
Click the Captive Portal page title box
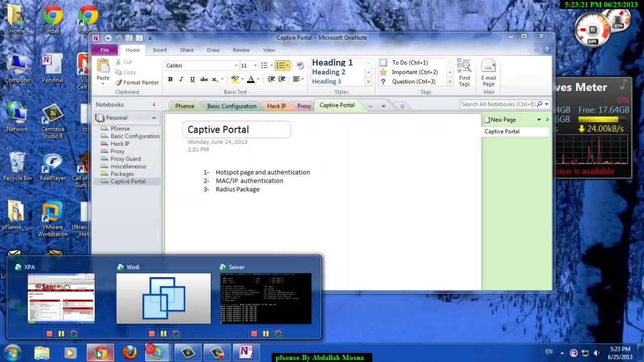[x=236, y=130]
